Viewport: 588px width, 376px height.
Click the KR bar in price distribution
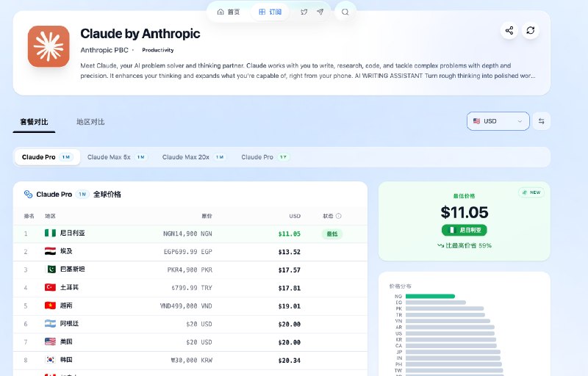tap(451, 340)
